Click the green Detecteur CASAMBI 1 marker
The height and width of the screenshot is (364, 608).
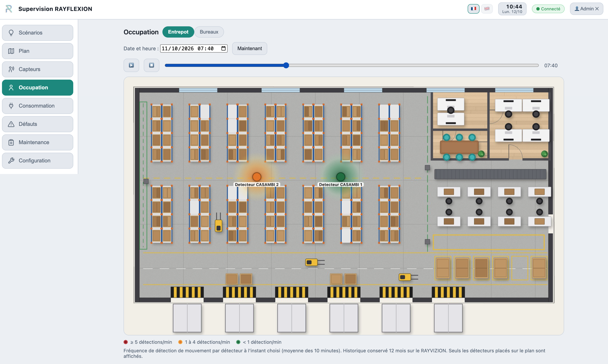(340, 176)
